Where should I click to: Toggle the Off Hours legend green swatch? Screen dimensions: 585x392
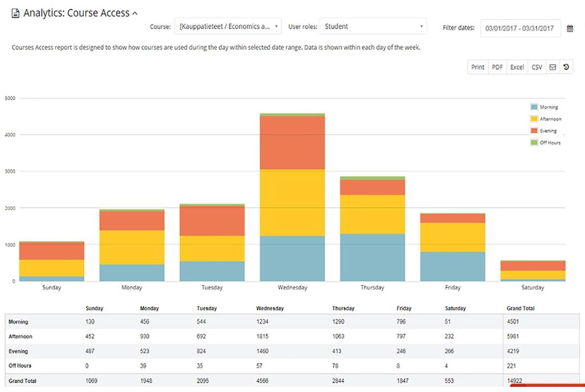click(x=534, y=143)
